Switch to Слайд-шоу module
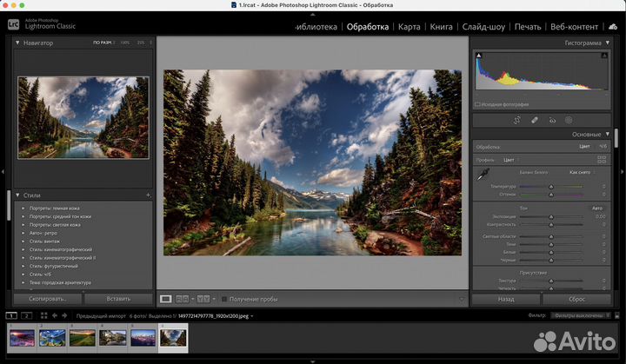This screenshot has width=626, height=364. click(x=483, y=27)
